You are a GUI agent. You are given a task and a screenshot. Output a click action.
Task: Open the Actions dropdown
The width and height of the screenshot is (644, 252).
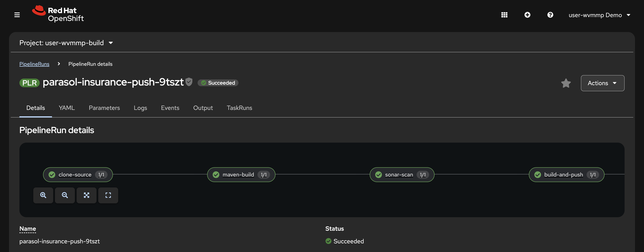pyautogui.click(x=602, y=83)
